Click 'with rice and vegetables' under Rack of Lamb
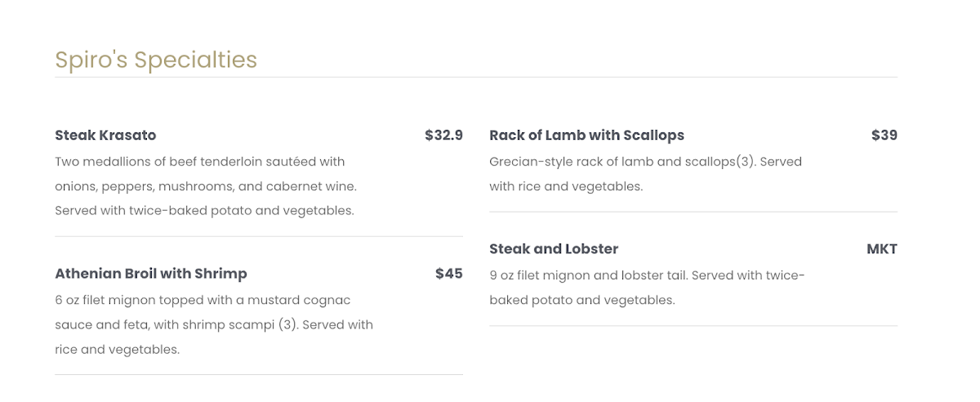980x402 pixels. [x=566, y=186]
